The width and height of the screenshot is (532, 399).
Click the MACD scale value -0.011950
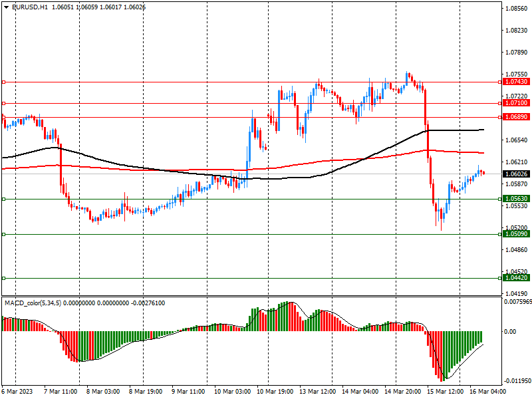click(518, 380)
